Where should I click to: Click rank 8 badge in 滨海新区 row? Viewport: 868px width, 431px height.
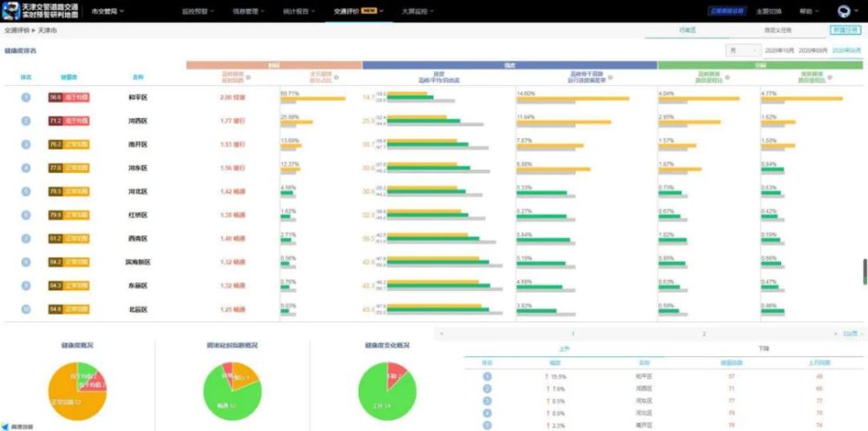[x=25, y=262]
